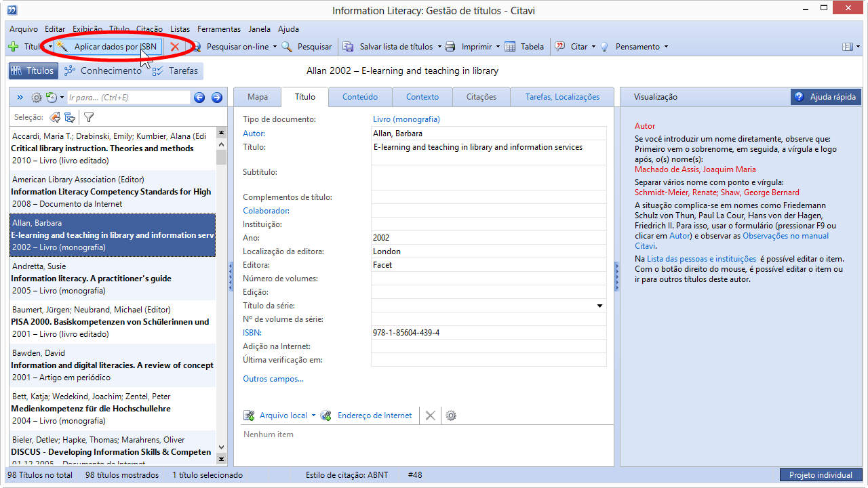Image resolution: width=868 pixels, height=488 pixels.
Task: Expand the Citar dropdown arrow
Action: (x=593, y=47)
